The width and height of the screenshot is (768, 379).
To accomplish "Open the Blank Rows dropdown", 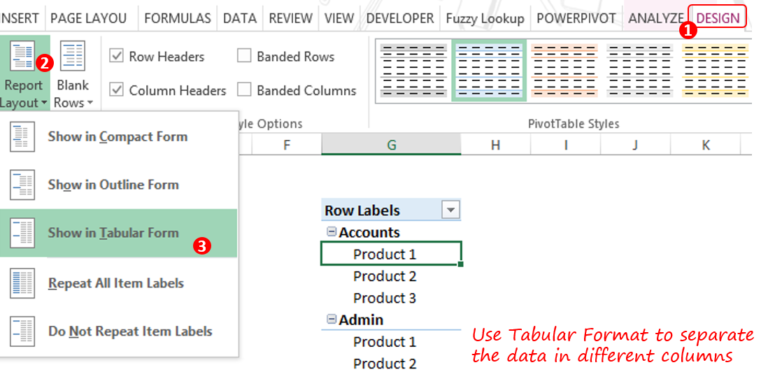I will point(73,73).
